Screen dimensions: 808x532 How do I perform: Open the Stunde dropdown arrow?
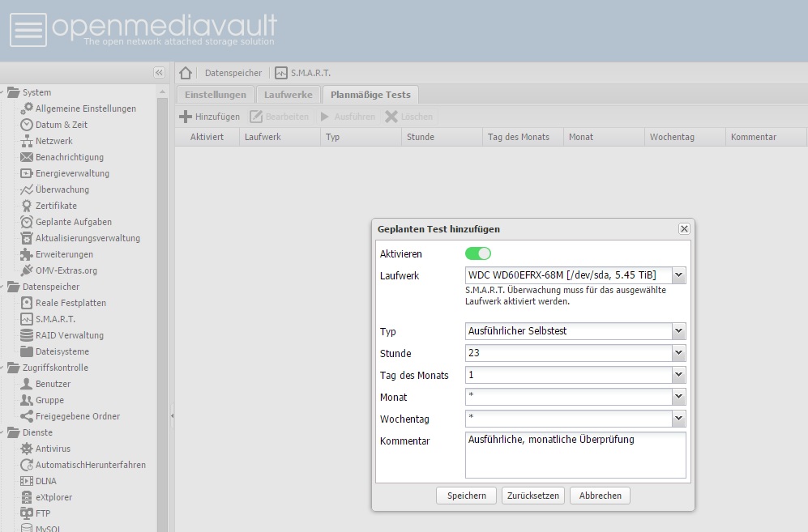coord(678,353)
